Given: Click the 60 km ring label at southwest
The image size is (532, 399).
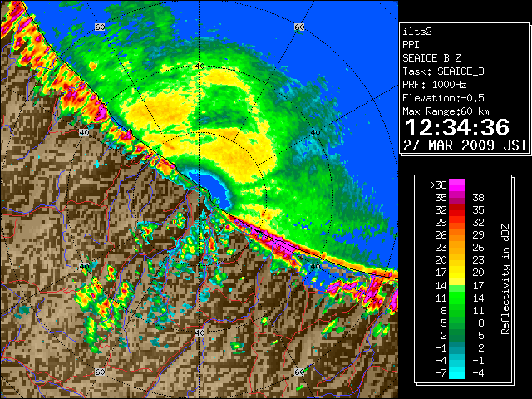Looking at the screenshot, I should point(100,372).
